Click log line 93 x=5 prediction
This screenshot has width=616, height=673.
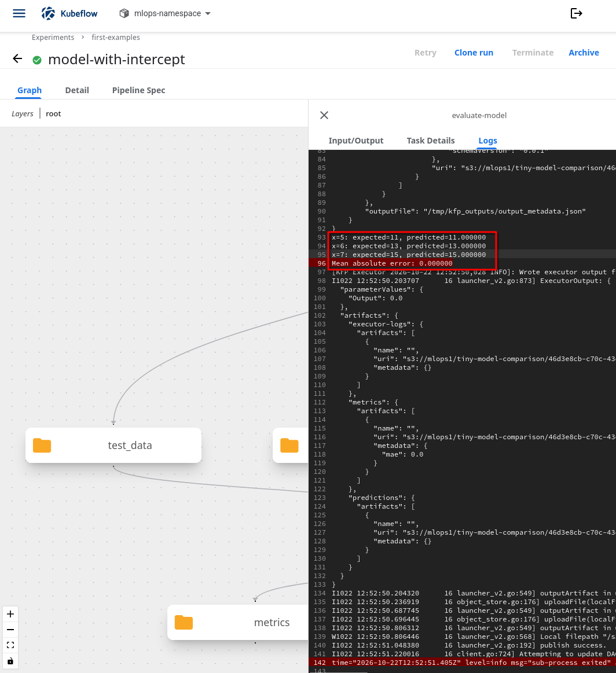pos(409,237)
